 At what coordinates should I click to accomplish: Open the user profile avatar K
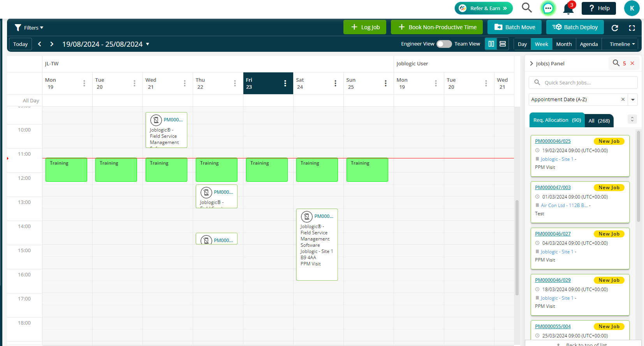(x=632, y=8)
